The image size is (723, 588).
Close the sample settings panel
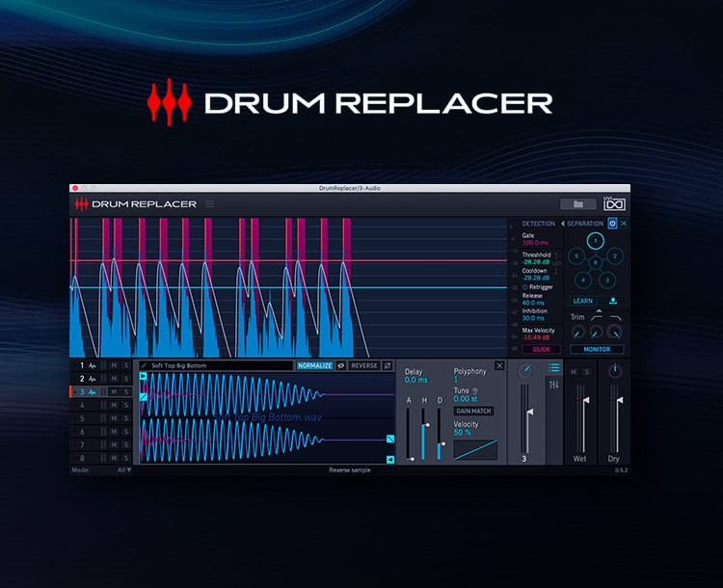click(x=499, y=365)
